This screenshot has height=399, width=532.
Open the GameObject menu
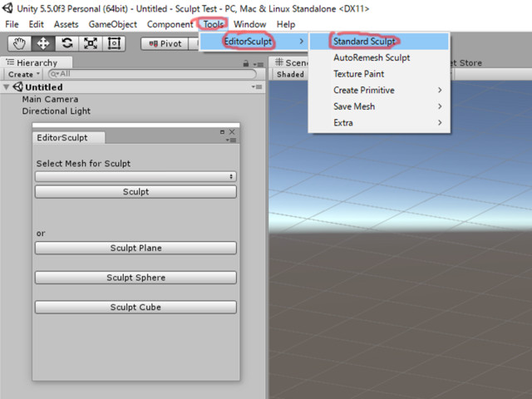[x=113, y=24]
